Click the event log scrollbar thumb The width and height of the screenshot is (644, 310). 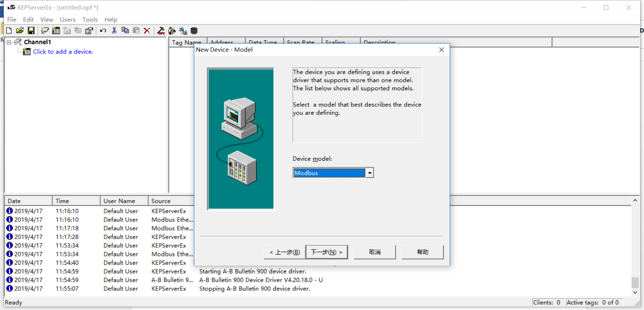635,283
